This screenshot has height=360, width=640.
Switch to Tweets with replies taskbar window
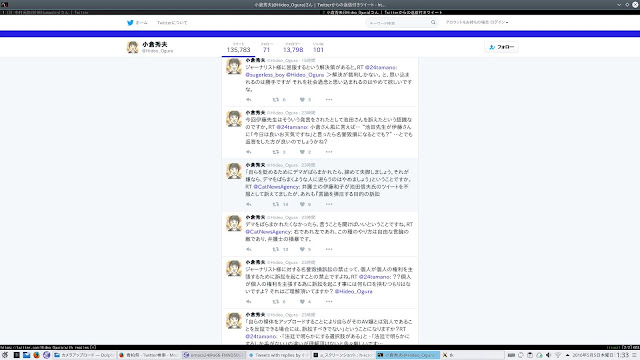click(278, 355)
